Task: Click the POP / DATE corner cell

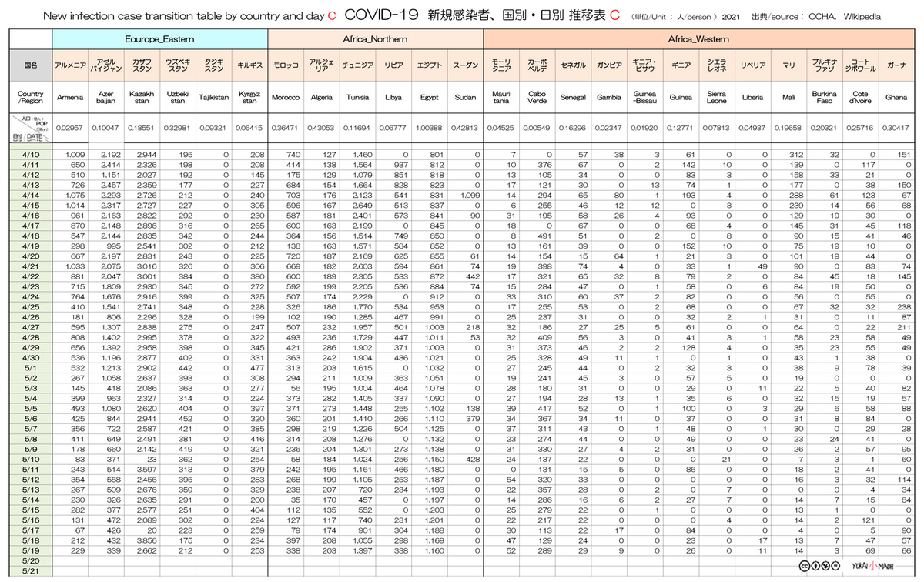Action: click(31, 127)
